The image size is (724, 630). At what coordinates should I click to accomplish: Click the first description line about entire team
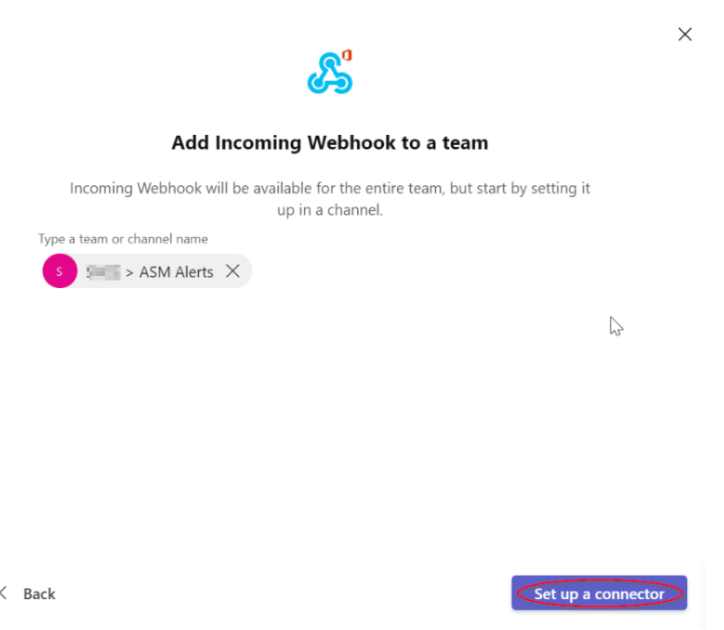point(330,188)
